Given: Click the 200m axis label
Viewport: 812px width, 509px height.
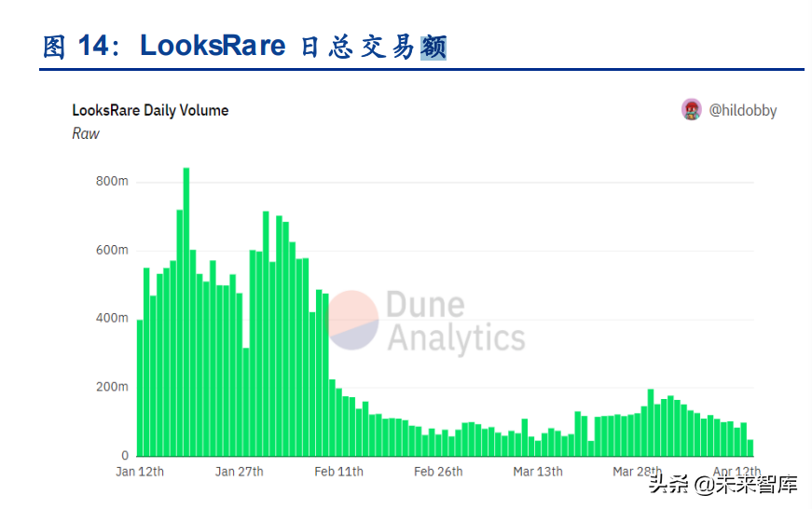Looking at the screenshot, I should 112,387.
